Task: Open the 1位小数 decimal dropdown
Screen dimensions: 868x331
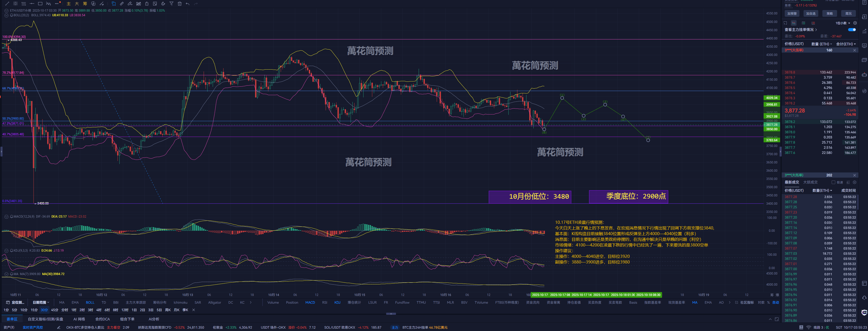Action: tap(842, 23)
